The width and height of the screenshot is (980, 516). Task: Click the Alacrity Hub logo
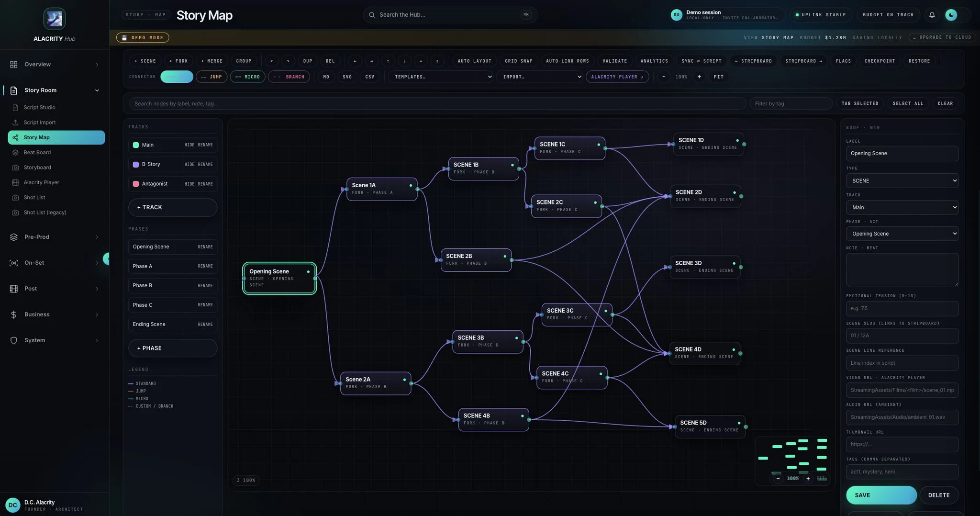pos(55,19)
